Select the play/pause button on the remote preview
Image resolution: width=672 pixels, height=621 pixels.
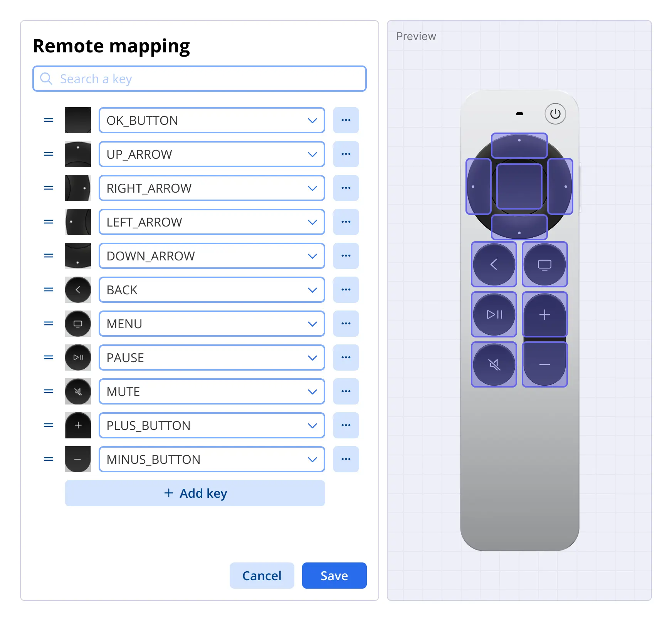coord(494,314)
